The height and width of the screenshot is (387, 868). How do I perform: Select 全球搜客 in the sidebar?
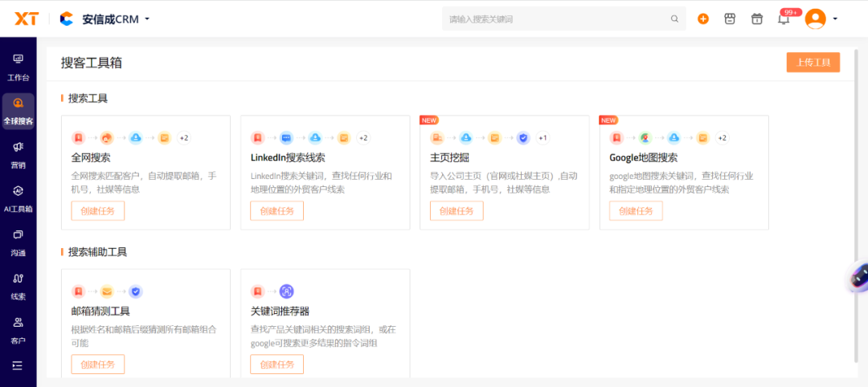pos(18,111)
